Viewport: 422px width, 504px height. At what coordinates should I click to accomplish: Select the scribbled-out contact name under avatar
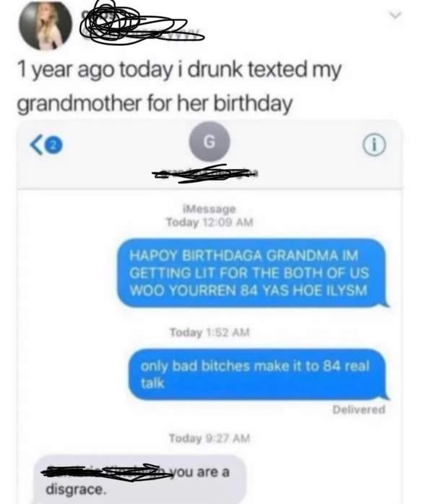[x=205, y=174]
